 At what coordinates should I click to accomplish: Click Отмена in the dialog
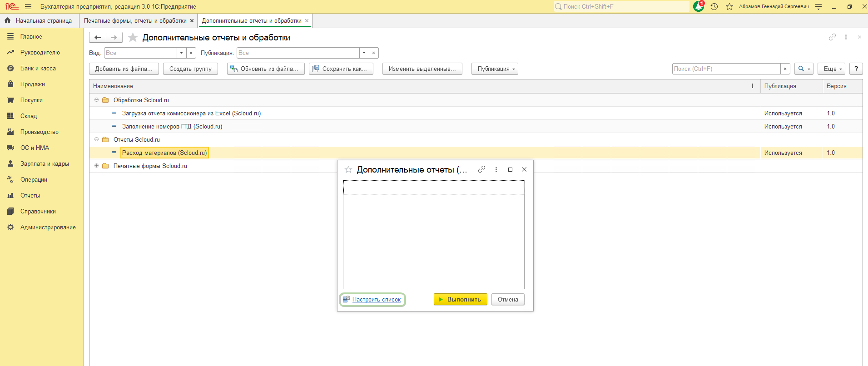(x=508, y=299)
